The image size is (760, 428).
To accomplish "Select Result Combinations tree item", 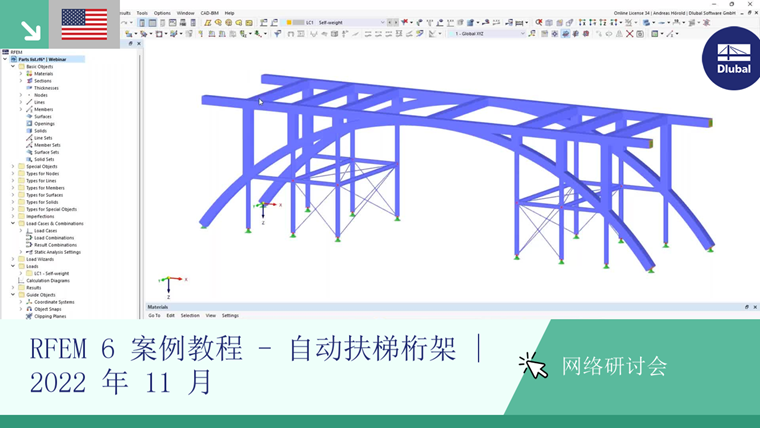I will click(55, 245).
